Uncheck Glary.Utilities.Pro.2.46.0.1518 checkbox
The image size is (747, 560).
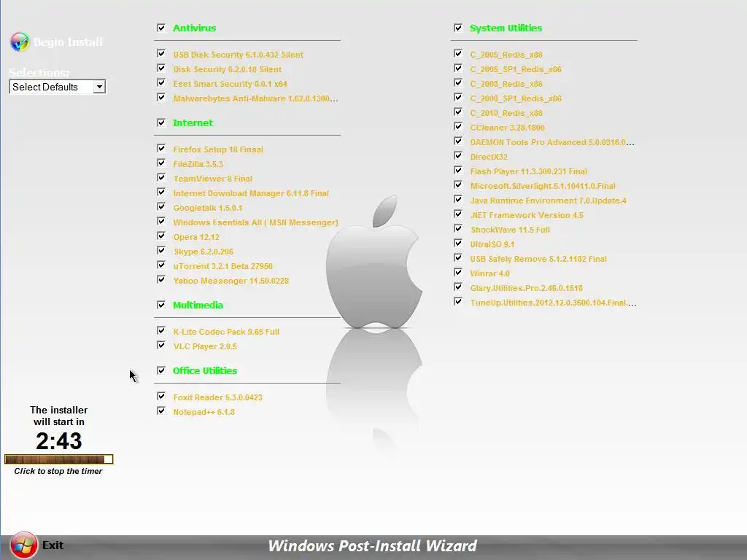coord(458,287)
